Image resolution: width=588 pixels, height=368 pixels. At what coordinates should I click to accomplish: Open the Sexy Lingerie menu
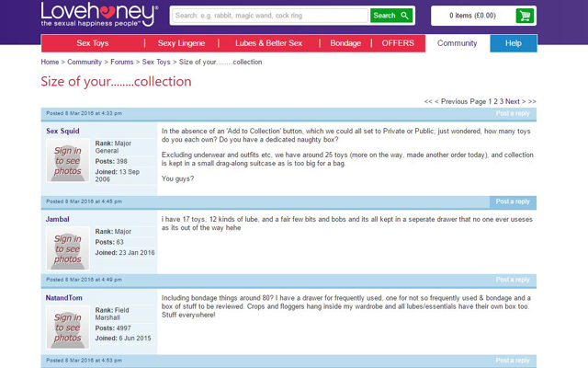181,43
